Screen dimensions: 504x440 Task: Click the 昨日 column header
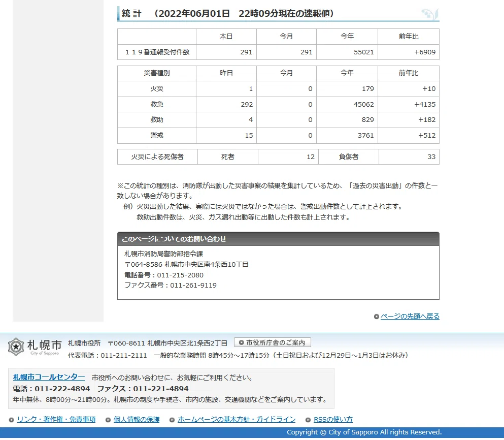(x=226, y=73)
